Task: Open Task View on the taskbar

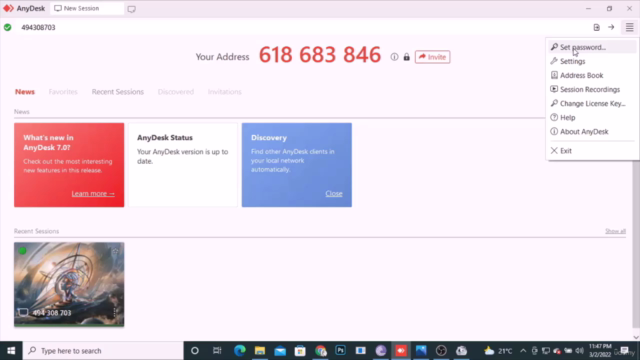Action: (217, 351)
